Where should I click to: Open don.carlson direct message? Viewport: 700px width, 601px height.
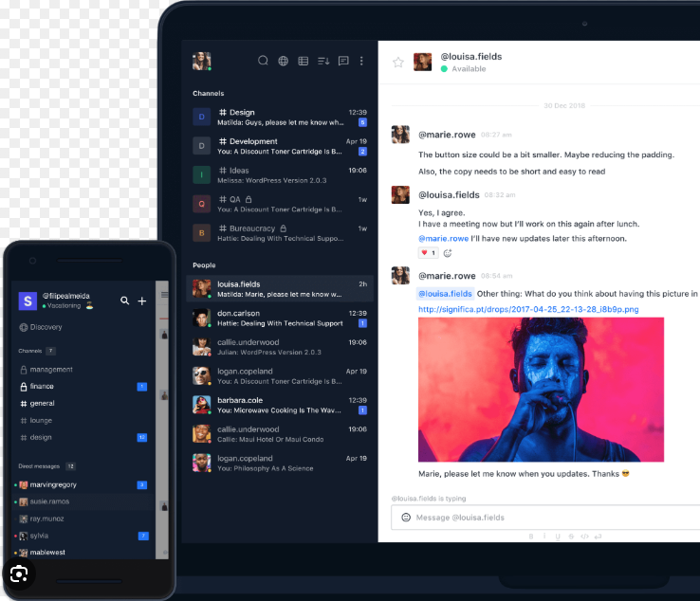click(x=280, y=318)
